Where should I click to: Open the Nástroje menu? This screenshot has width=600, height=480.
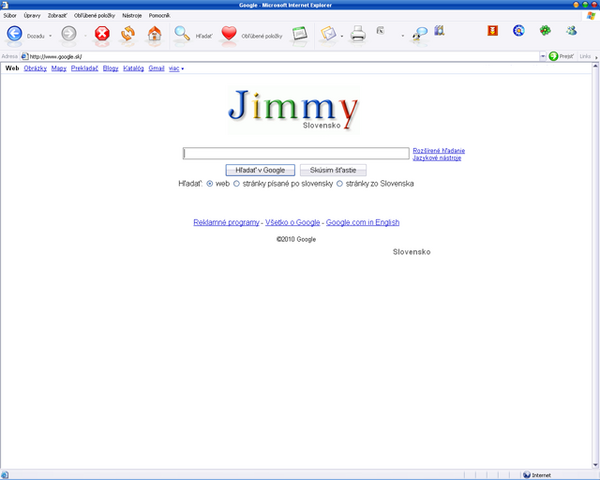point(132,16)
